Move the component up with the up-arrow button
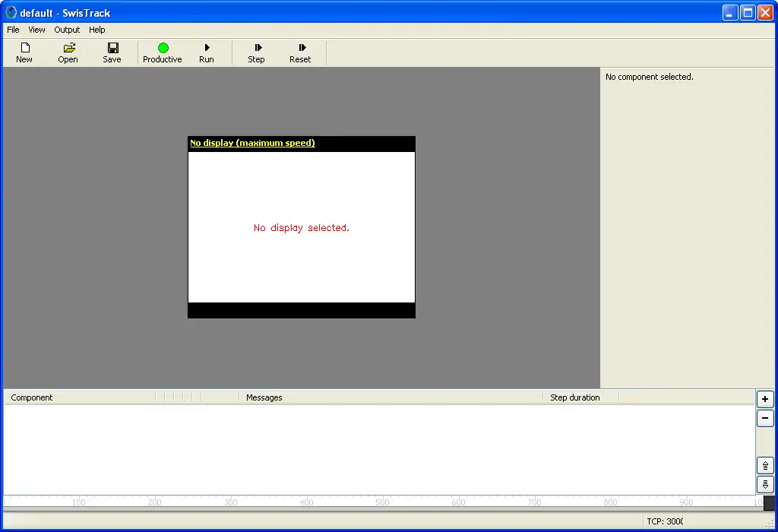This screenshot has height=532, width=778. tap(765, 466)
